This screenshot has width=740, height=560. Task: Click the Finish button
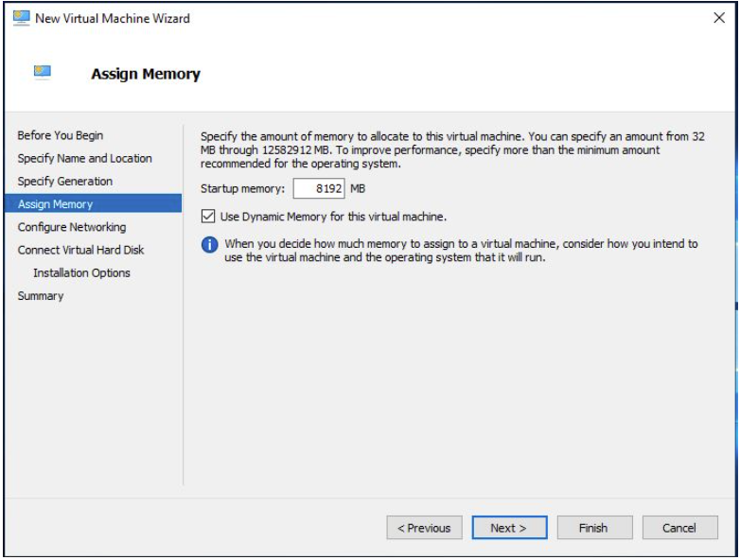(594, 528)
